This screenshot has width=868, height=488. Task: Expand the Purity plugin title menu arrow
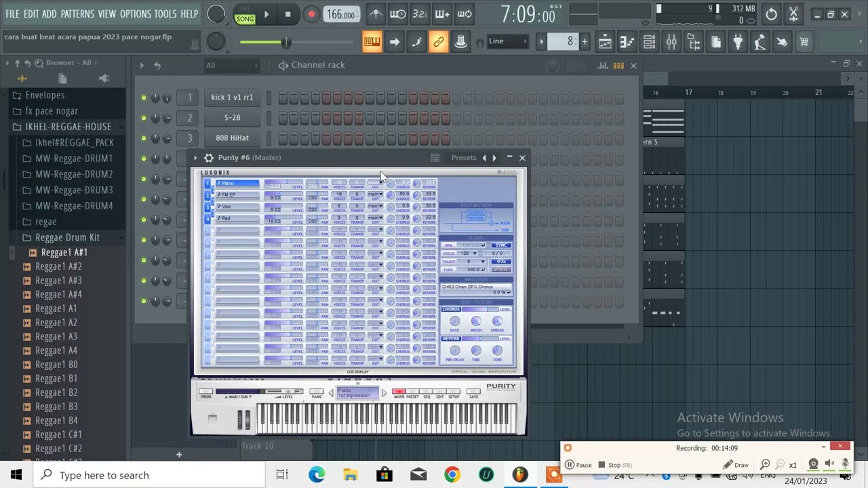pos(195,158)
